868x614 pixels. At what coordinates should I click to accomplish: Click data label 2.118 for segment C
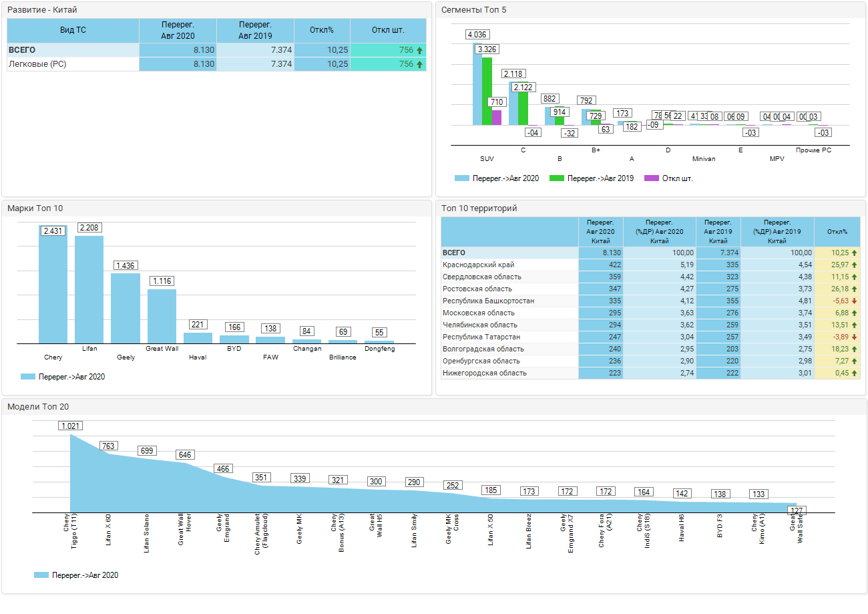(513, 73)
